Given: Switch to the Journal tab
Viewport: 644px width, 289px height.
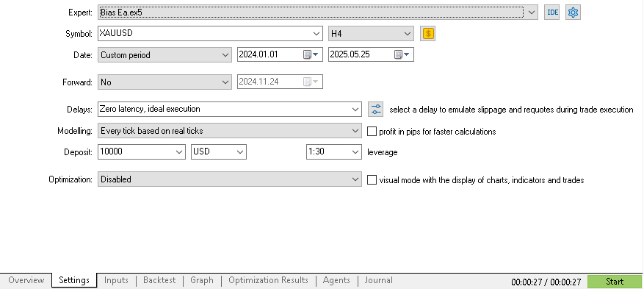Looking at the screenshot, I should 378,280.
